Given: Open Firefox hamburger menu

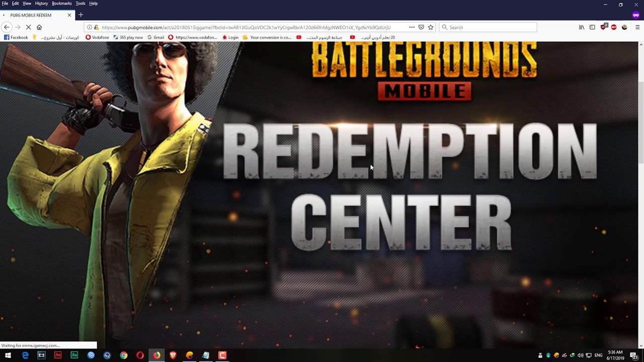Looking at the screenshot, I should (x=637, y=27).
